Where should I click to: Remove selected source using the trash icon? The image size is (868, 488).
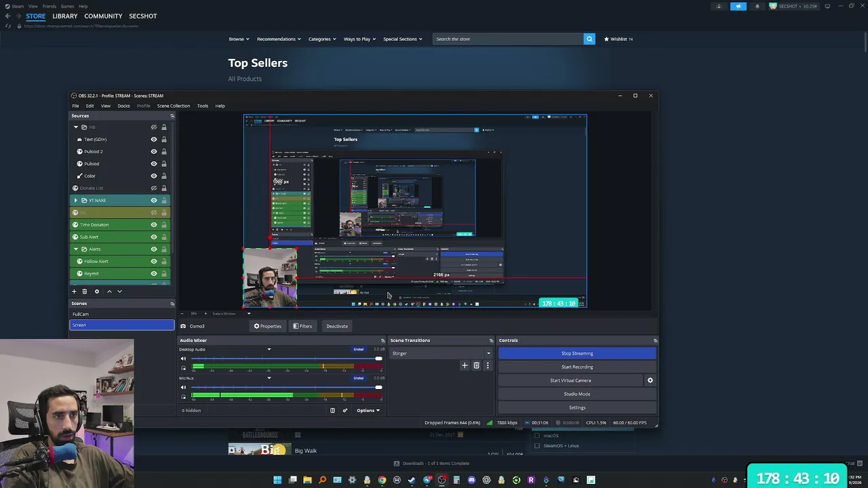pos(85,291)
